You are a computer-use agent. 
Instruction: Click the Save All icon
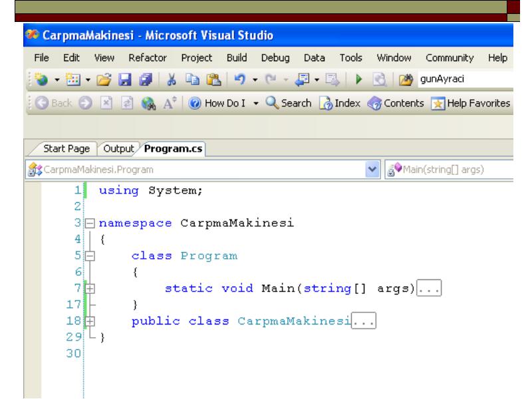[x=146, y=80]
